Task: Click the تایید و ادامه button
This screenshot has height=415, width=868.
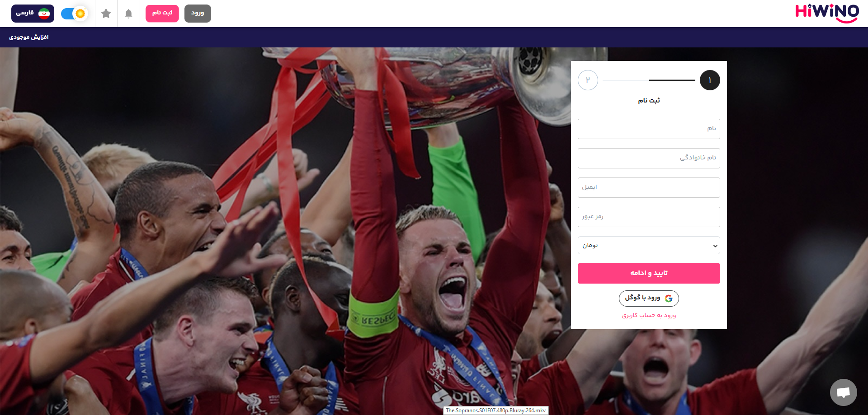Action: pyautogui.click(x=649, y=273)
